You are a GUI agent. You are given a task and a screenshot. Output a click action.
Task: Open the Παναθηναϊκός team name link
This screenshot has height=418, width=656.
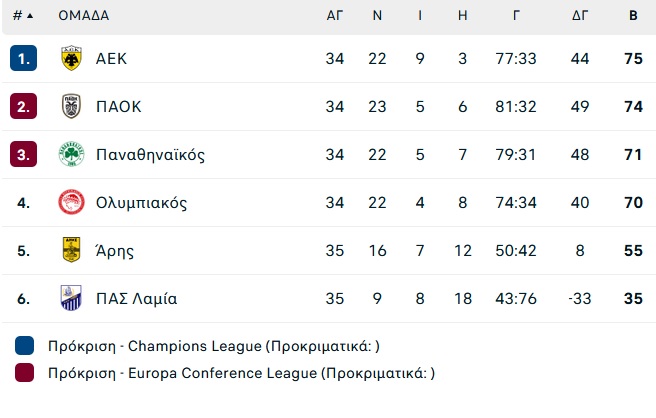tap(151, 154)
